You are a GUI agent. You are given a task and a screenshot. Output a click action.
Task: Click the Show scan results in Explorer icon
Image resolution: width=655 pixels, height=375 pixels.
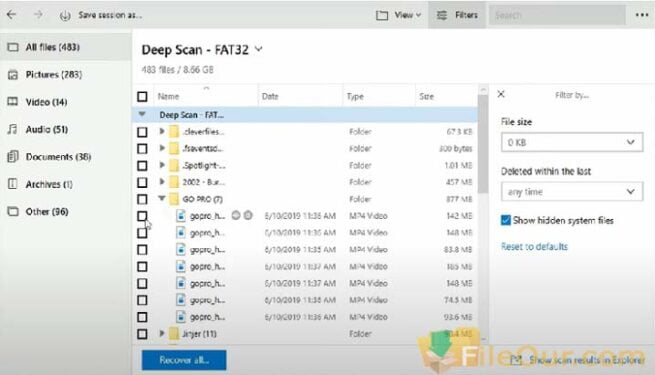(x=516, y=360)
